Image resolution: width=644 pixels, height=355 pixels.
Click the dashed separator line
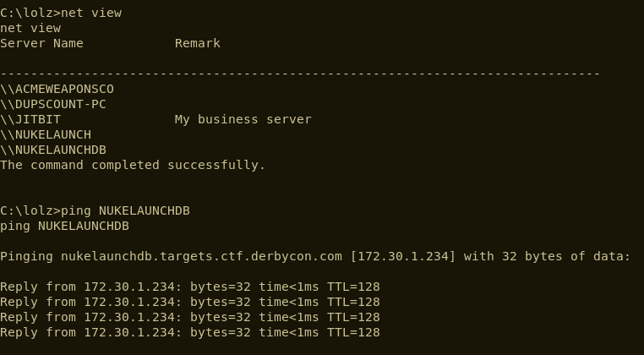point(300,74)
